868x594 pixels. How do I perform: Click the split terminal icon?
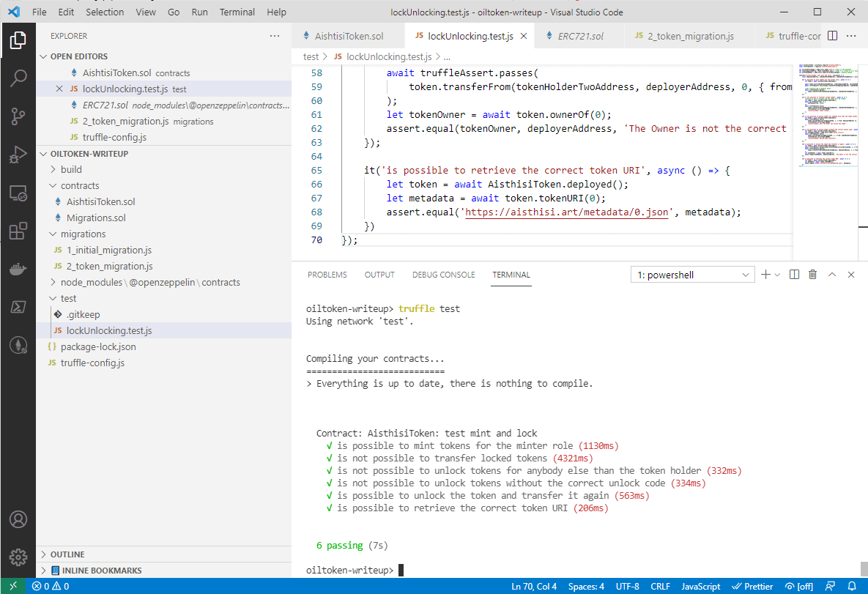coord(794,275)
